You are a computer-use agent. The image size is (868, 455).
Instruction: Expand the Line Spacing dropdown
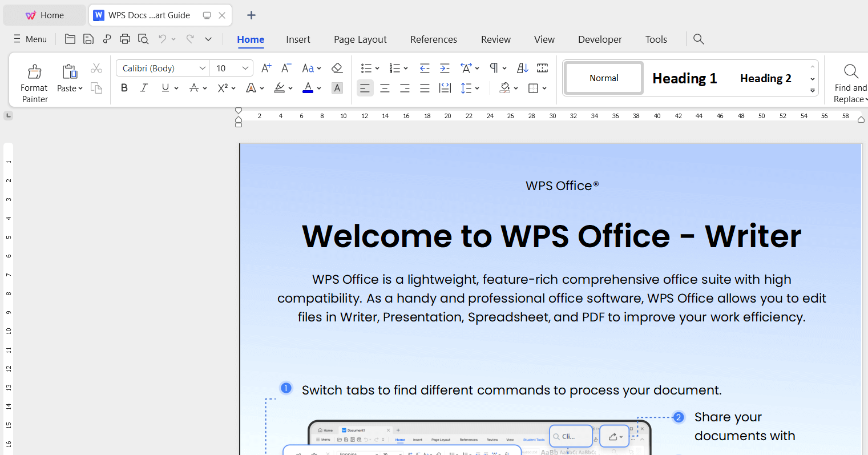476,87
